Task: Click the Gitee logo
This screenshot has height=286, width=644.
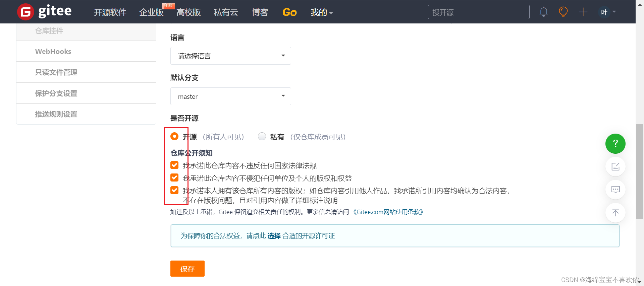Action: coord(44,12)
